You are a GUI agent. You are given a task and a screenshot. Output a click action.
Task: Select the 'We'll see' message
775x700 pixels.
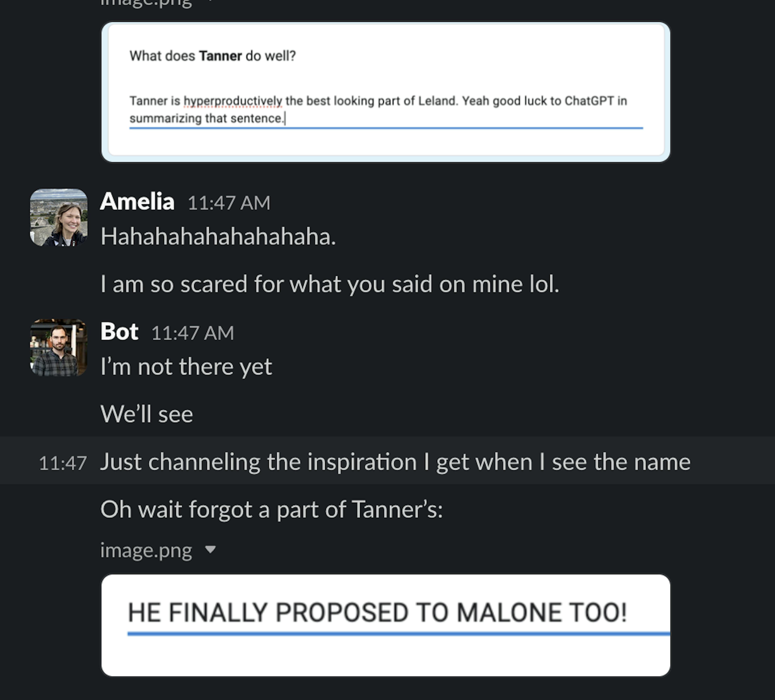click(x=147, y=415)
